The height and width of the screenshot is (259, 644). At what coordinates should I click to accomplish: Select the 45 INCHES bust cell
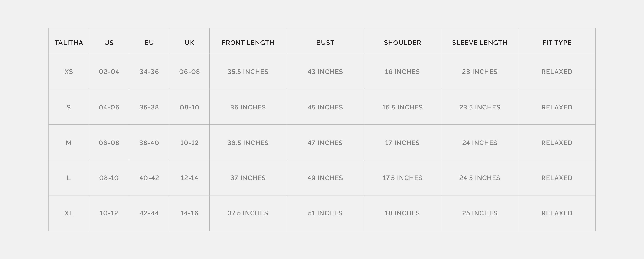[x=325, y=107]
